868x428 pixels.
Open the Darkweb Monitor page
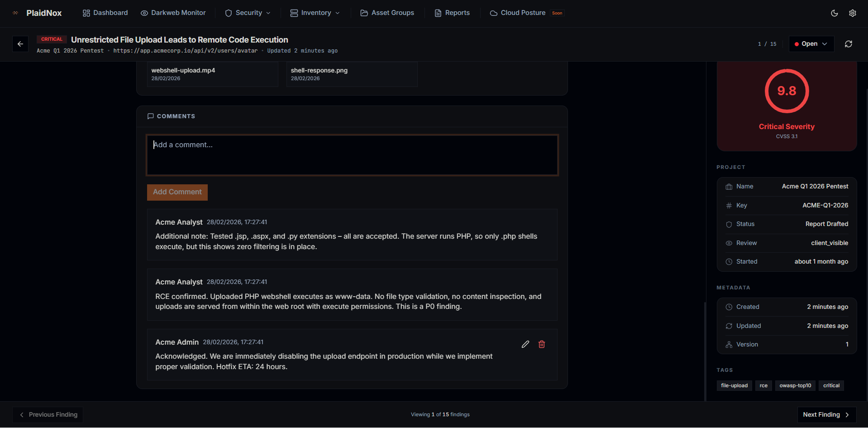[173, 13]
